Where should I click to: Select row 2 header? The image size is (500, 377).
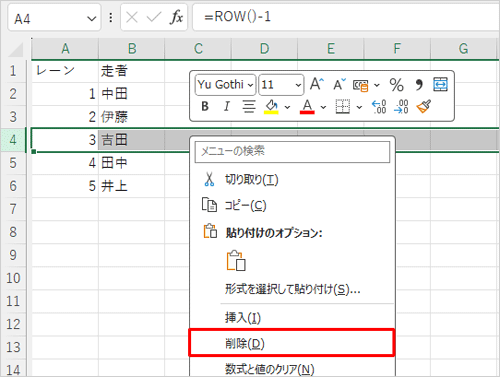(13, 94)
